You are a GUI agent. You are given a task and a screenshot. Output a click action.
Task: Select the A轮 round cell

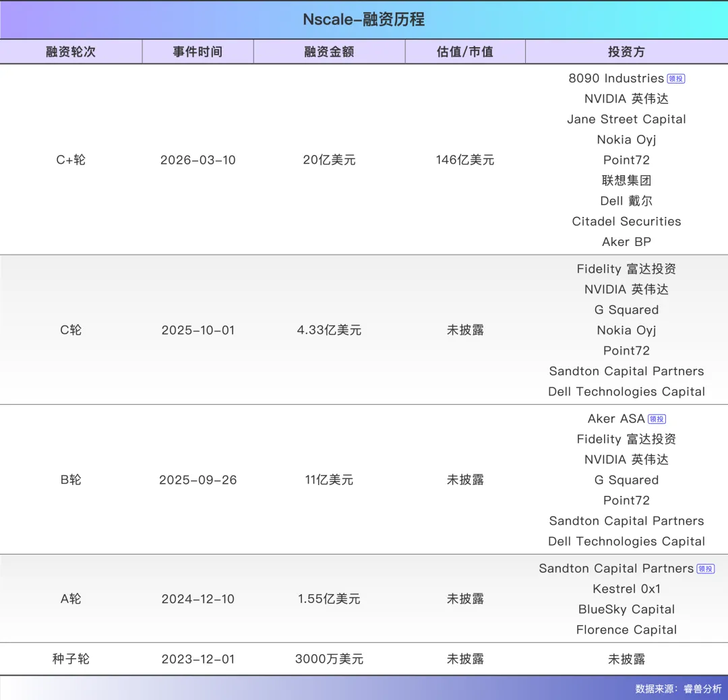coord(71,599)
